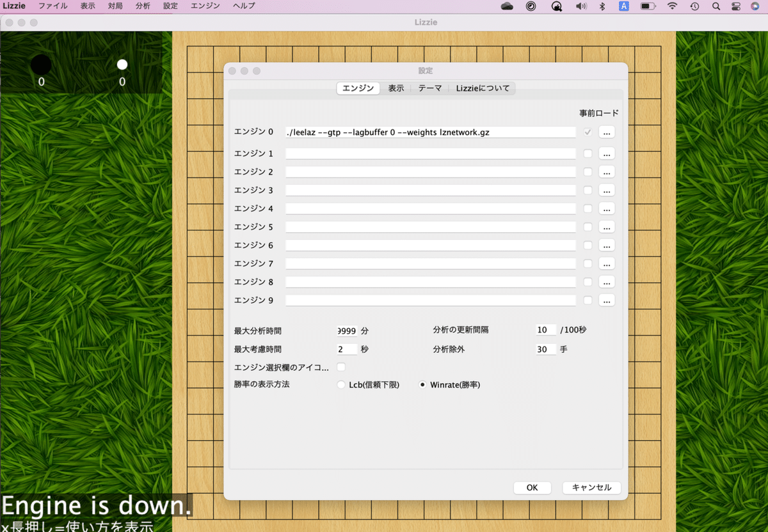The height and width of the screenshot is (532, 768).
Task: Open the Wi-Fi menu bar icon
Action: tap(673, 6)
